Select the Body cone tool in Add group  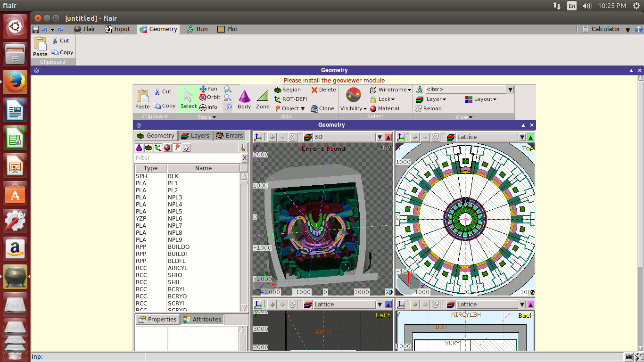click(244, 99)
